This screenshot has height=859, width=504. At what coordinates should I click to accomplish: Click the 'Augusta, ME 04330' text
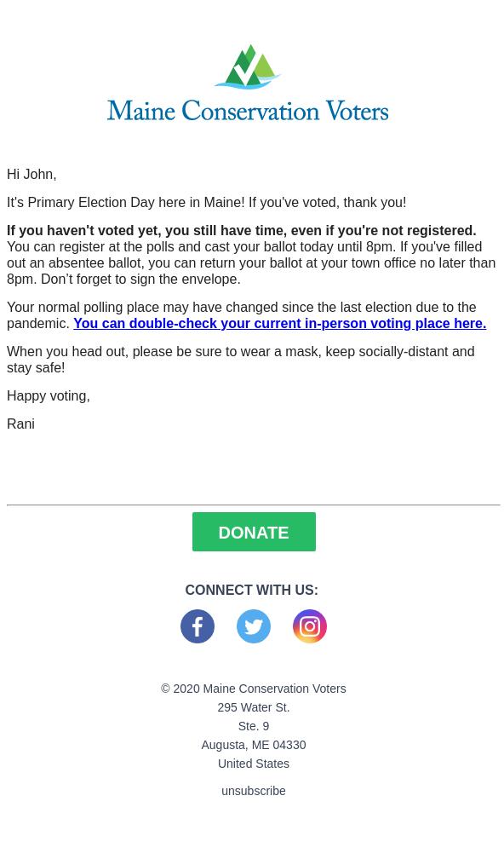tap(253, 745)
